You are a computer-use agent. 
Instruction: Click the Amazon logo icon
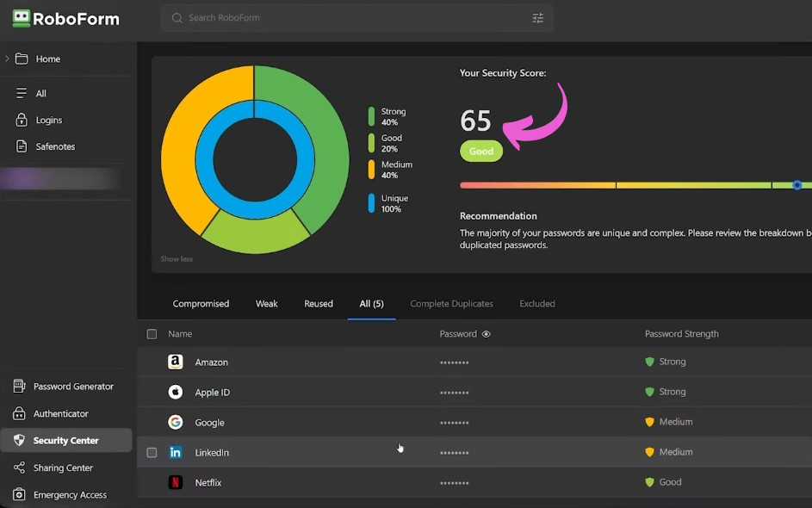tap(176, 362)
